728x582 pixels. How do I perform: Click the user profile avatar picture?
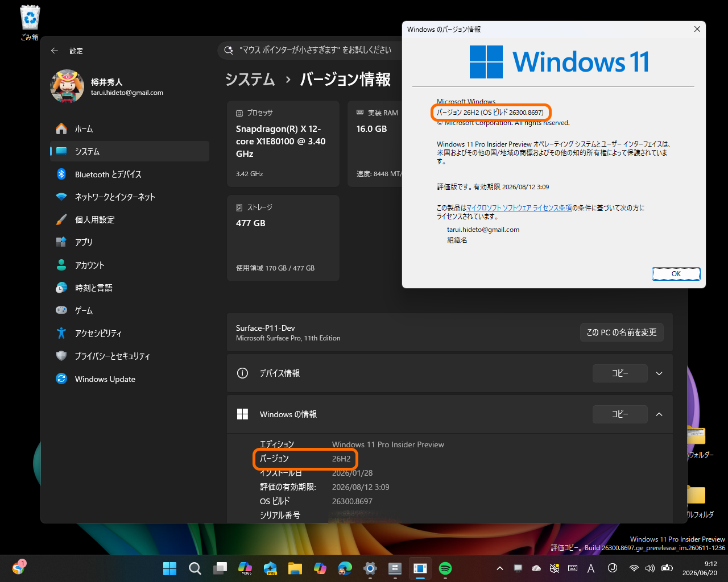click(x=67, y=86)
